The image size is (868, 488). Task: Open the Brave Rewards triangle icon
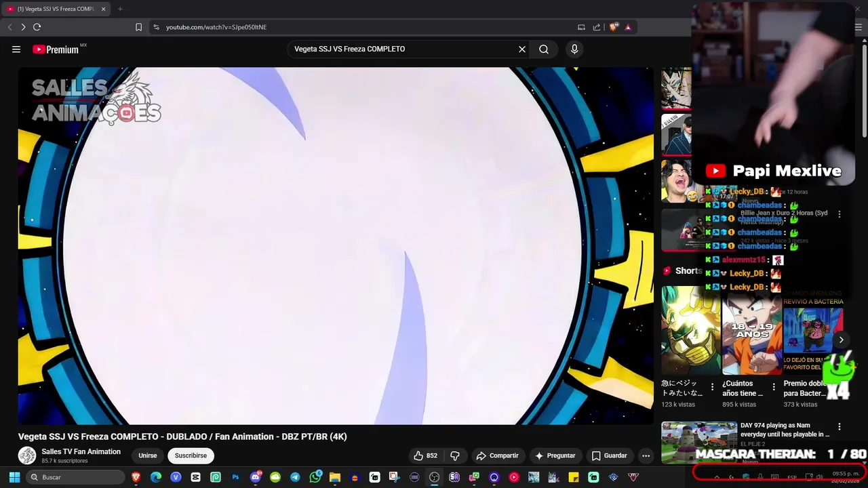tap(628, 27)
